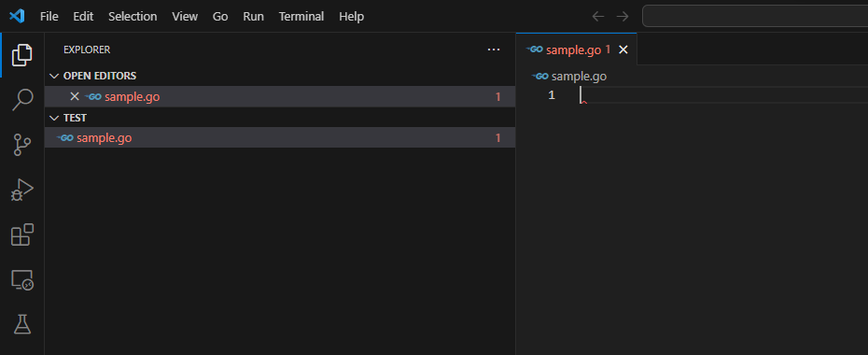Select sample.go under TEST folder
868x355 pixels.
(x=280, y=138)
